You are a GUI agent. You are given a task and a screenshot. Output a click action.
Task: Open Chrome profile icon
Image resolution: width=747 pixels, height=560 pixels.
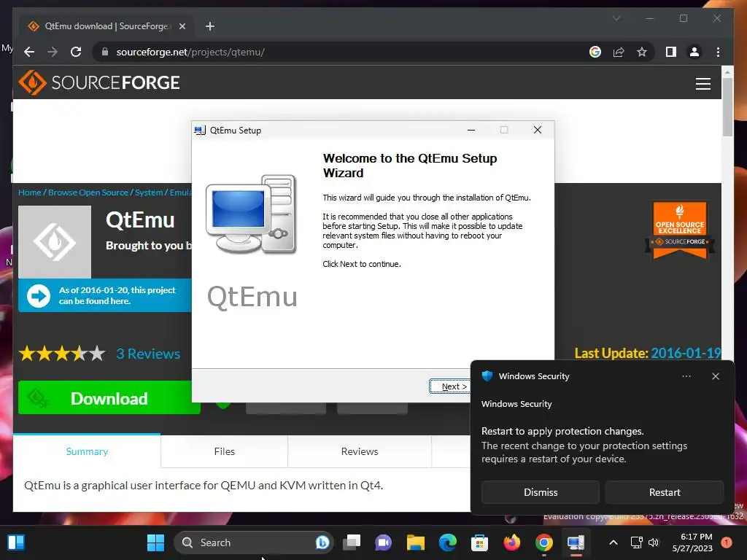[x=694, y=52]
